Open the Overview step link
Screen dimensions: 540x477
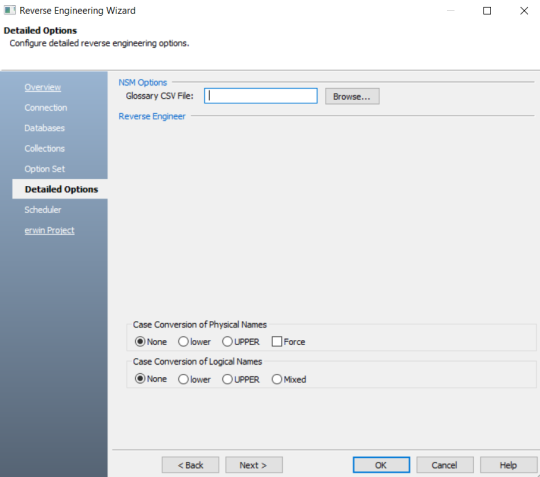pos(43,87)
